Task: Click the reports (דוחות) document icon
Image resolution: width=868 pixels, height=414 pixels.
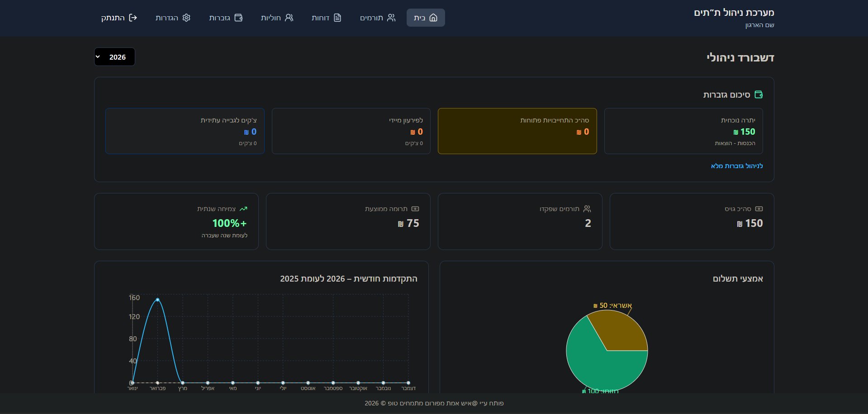Action: pos(337,18)
